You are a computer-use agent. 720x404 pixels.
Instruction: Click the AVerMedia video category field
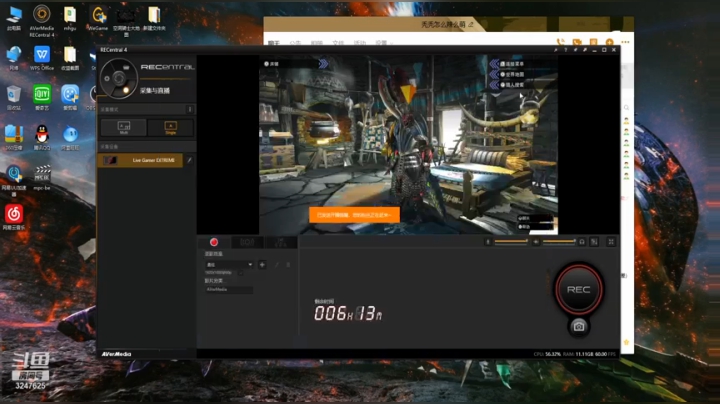pos(229,290)
